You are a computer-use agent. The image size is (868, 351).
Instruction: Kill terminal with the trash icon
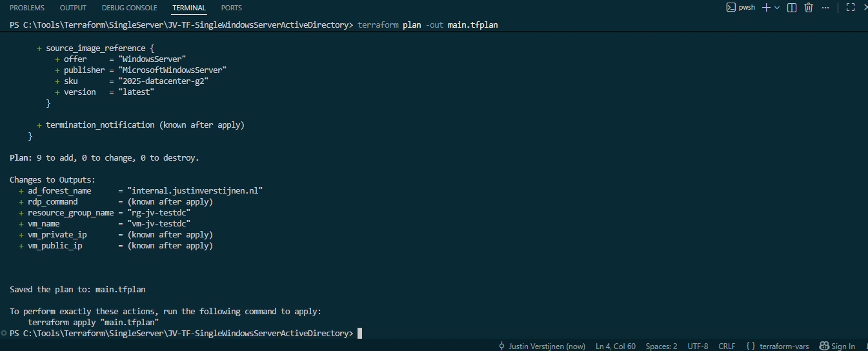click(x=809, y=8)
